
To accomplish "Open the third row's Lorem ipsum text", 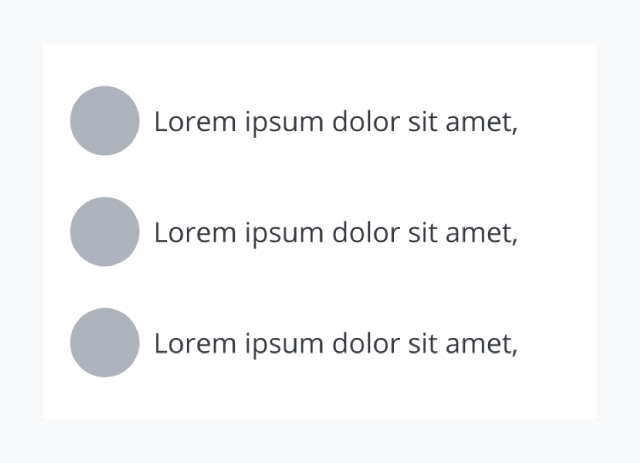I will tap(335, 344).
